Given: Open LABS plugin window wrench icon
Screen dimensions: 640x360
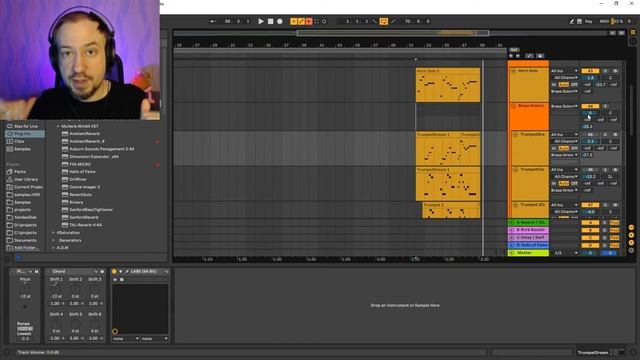Looking at the screenshot, I should (127, 271).
